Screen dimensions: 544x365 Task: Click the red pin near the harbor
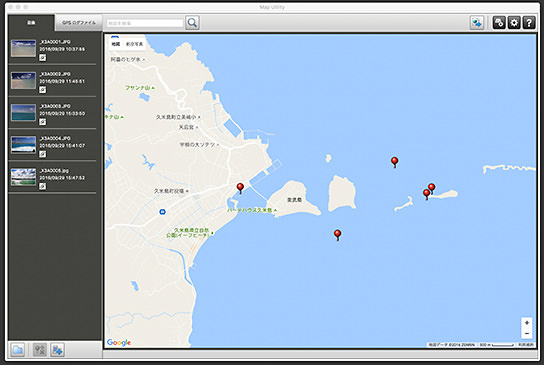tap(240, 188)
